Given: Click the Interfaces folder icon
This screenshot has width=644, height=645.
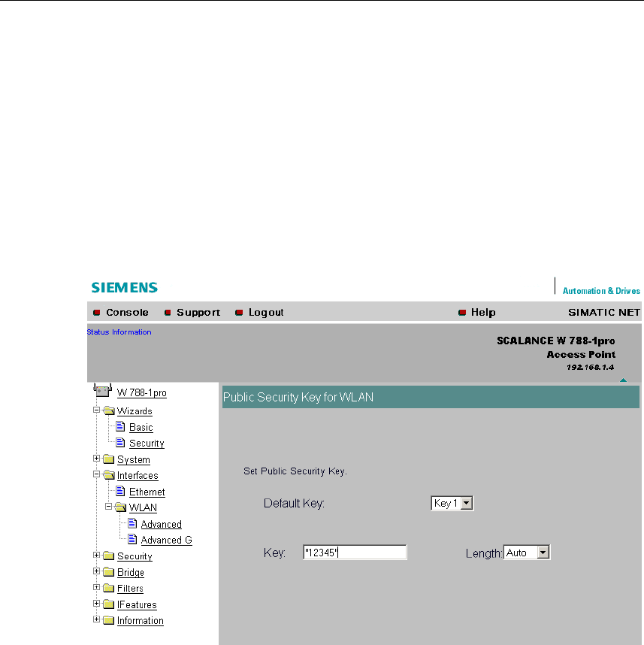Looking at the screenshot, I should [108, 474].
